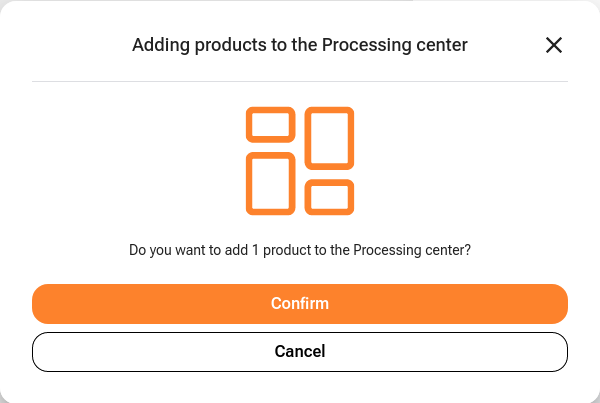Click the Cancel button
This screenshot has width=600, height=403.
pyautogui.click(x=300, y=352)
